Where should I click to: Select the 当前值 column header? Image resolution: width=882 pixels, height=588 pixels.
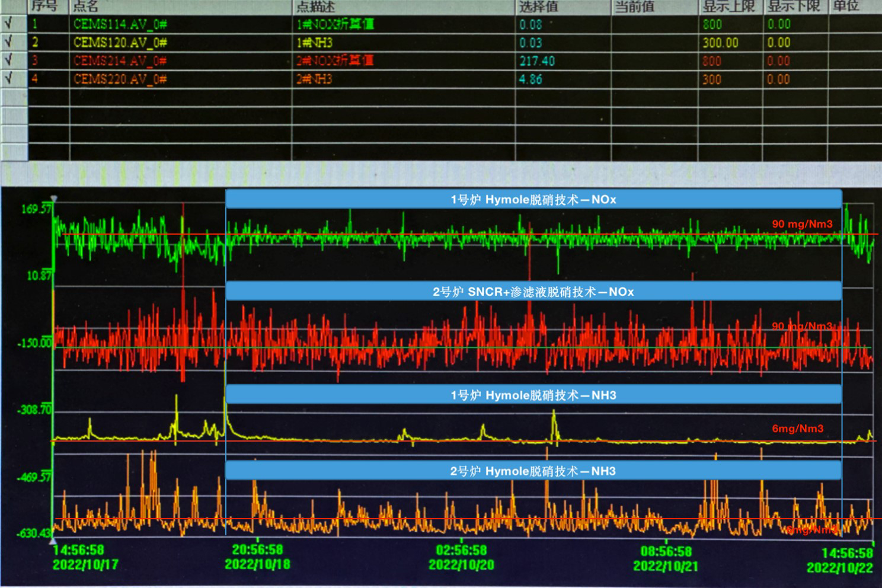pyautogui.click(x=634, y=7)
